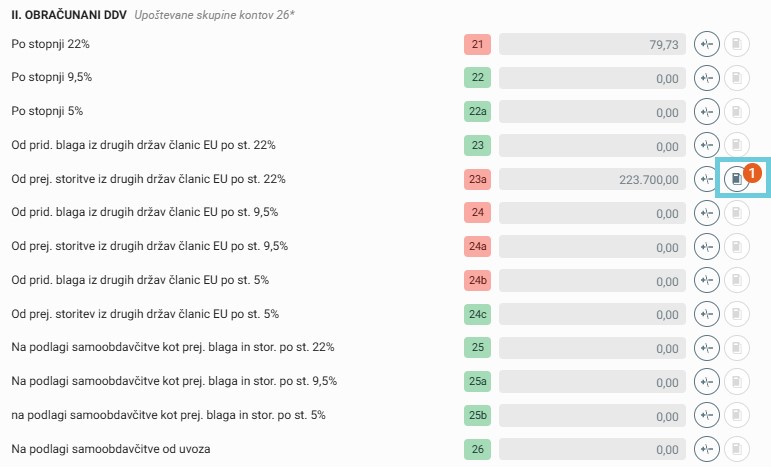Click the +/- adjust icon for field 25a
Image resolution: width=771 pixels, height=467 pixels.
pyautogui.click(x=707, y=382)
